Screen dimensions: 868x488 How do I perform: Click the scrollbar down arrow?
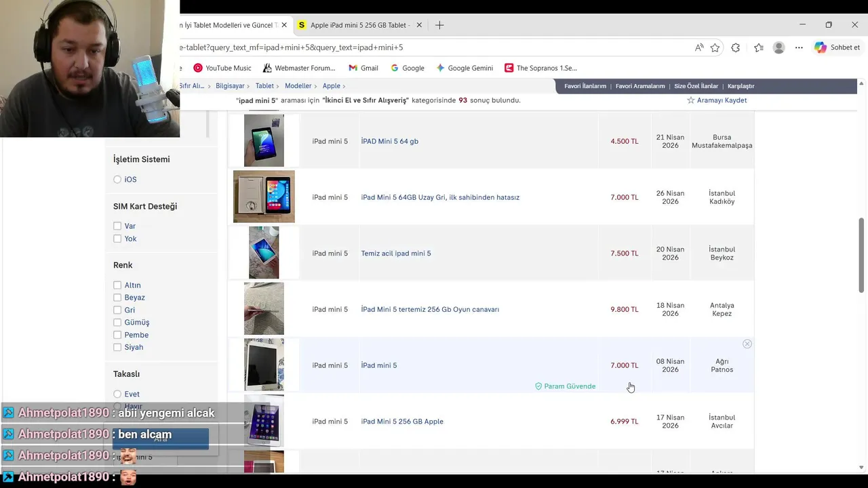point(861,468)
